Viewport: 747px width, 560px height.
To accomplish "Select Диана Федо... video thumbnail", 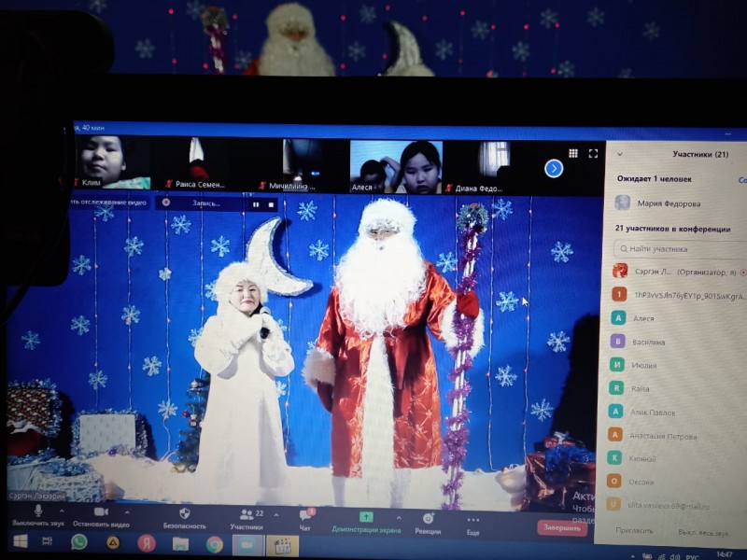I will (491, 167).
